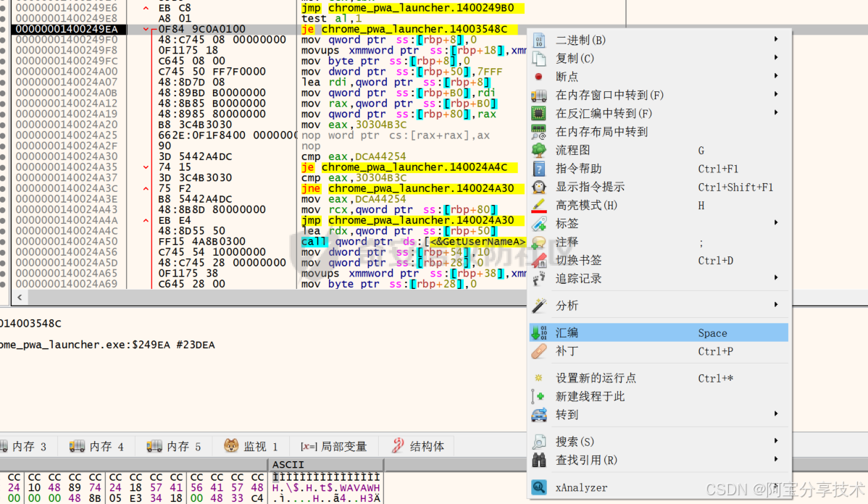Click the set new origin icon

538,378
